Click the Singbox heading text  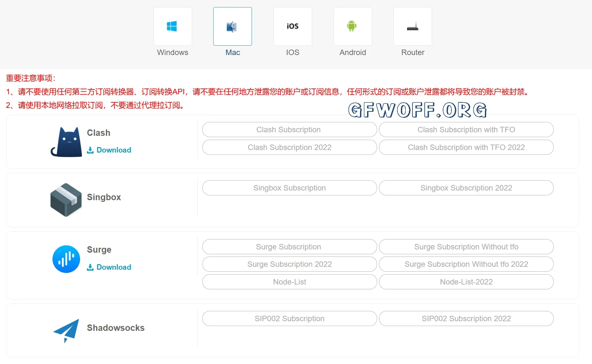pyautogui.click(x=104, y=197)
